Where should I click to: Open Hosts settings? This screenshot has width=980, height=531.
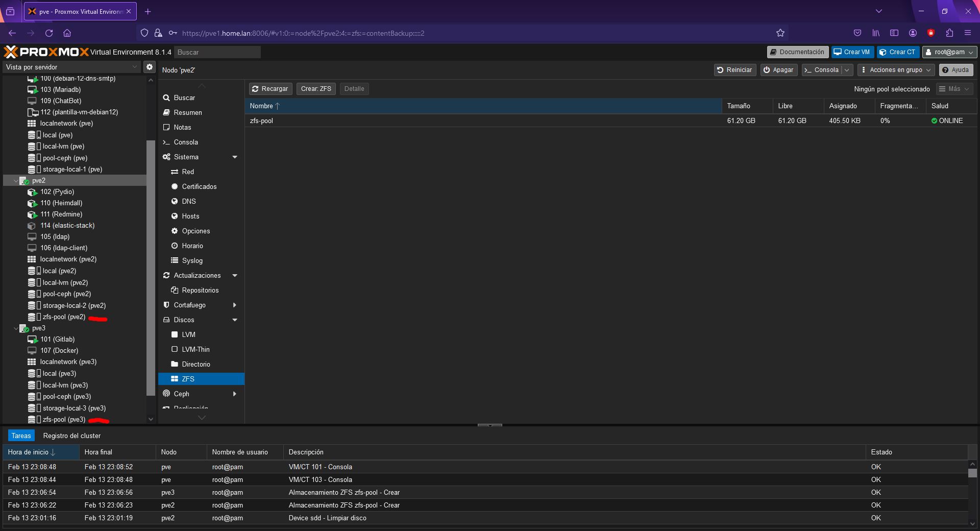201,216
